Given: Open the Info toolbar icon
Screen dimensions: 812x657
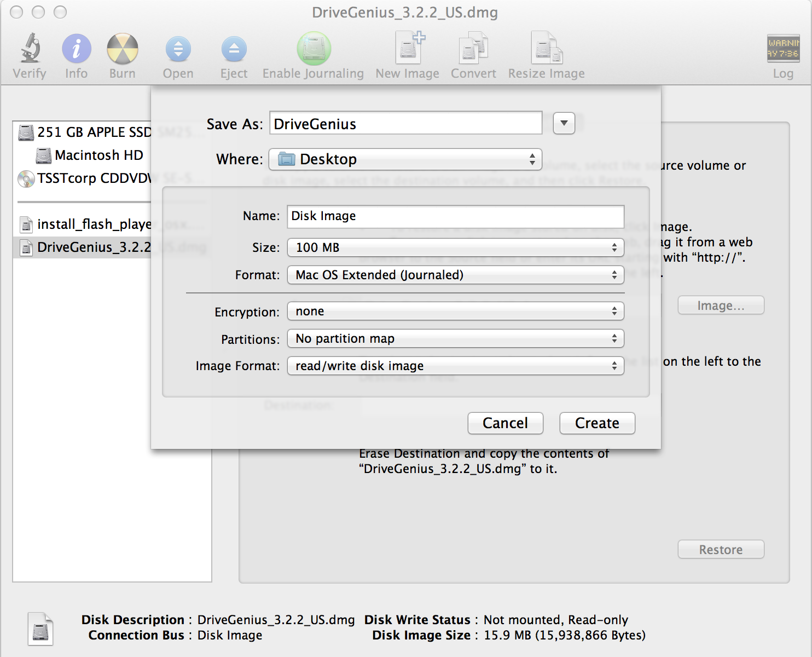Looking at the screenshot, I should [x=77, y=48].
